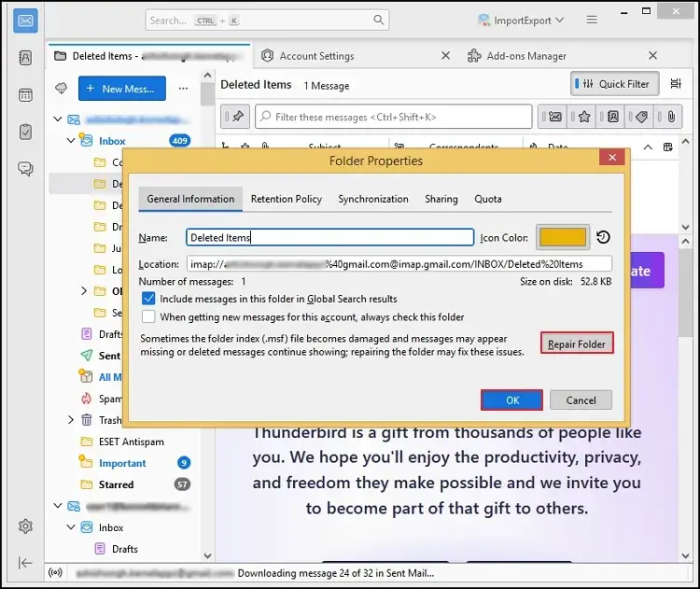Open the Mail space icon
700x589 pixels.
pos(25,21)
